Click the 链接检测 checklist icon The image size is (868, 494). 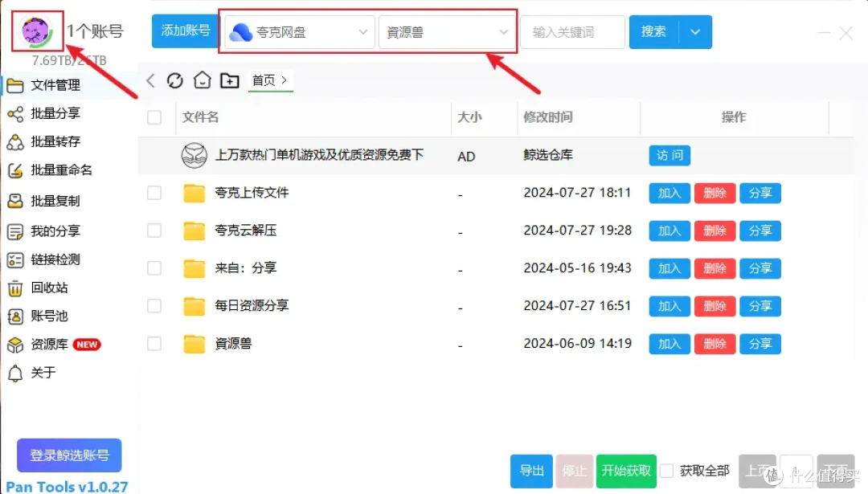click(15, 259)
